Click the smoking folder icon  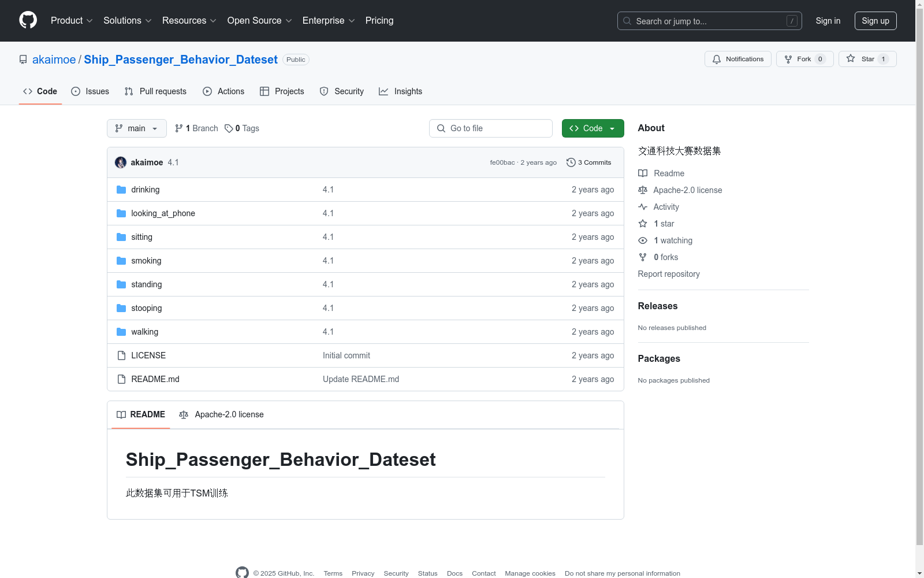[x=121, y=261]
